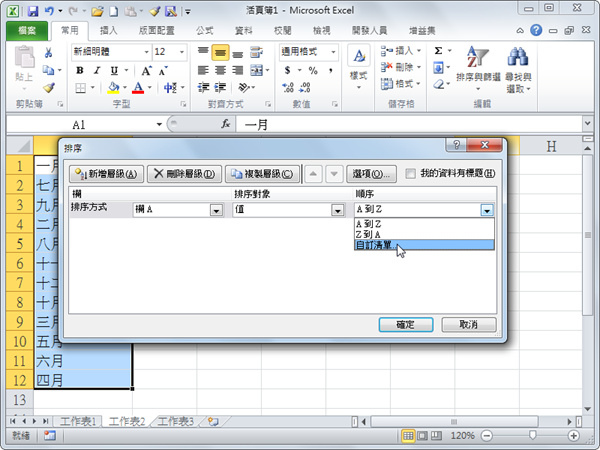The width and height of the screenshot is (600, 450).
Task: Open the 檔案 File tab
Action: click(27, 31)
